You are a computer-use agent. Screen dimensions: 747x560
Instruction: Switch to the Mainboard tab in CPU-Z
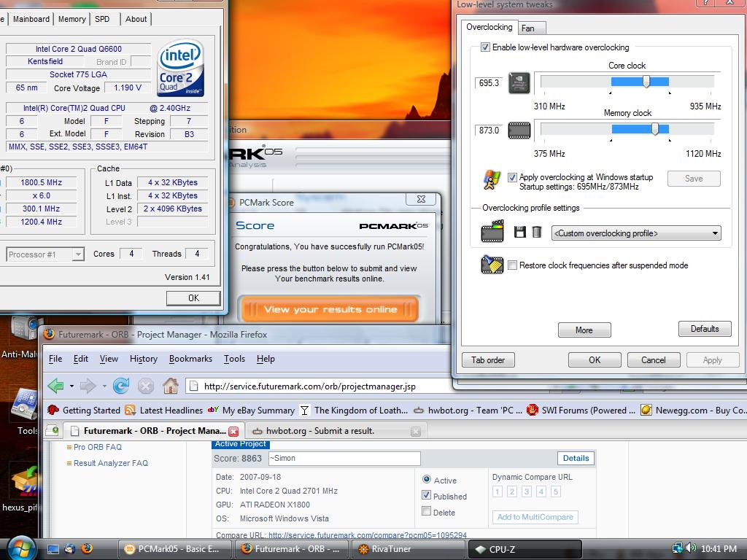pyautogui.click(x=31, y=19)
